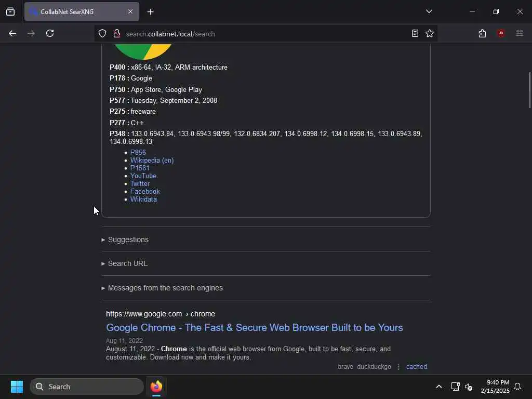
Task: Click the tracking protection shield icon
Action: coord(102,34)
